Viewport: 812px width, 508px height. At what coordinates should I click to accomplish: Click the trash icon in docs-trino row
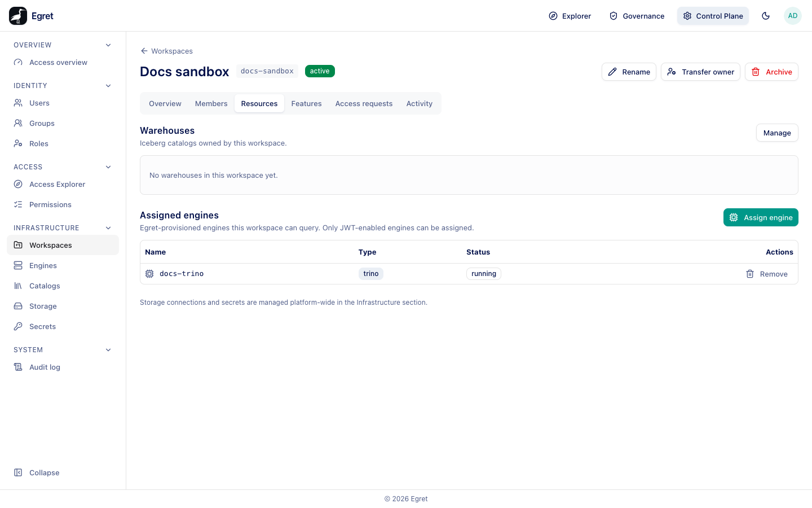click(750, 274)
